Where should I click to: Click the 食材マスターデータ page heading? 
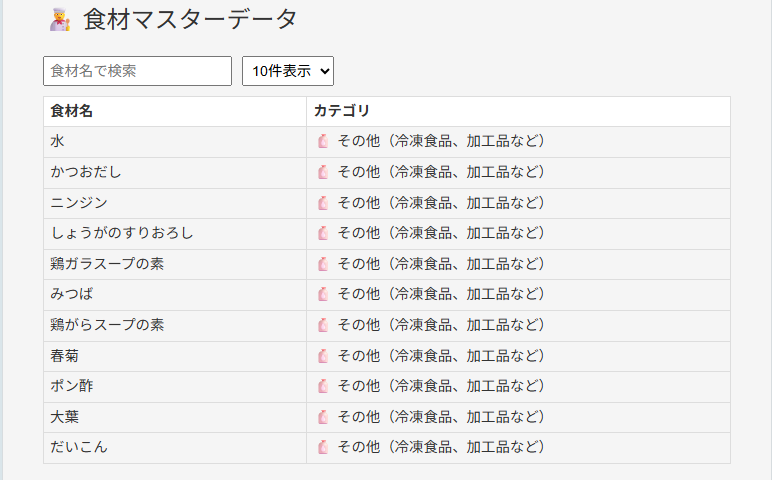190,20
